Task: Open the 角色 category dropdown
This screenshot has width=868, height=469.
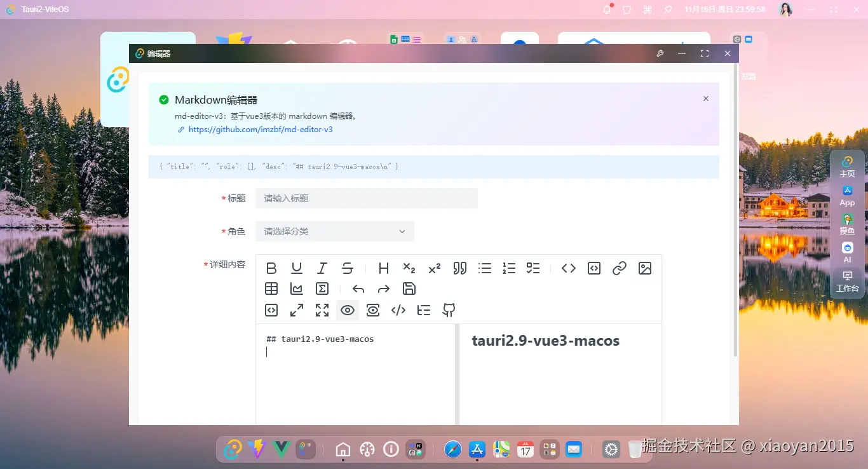Action: (x=335, y=231)
